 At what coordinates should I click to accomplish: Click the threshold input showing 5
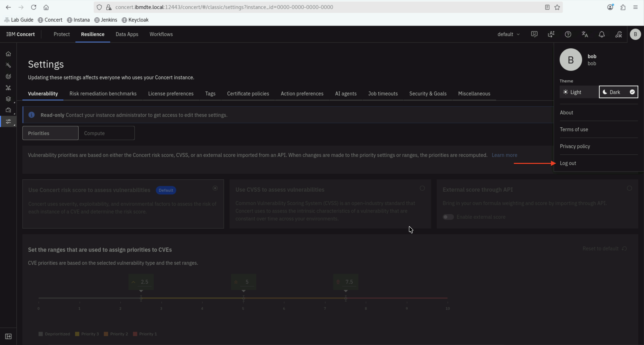(247, 282)
